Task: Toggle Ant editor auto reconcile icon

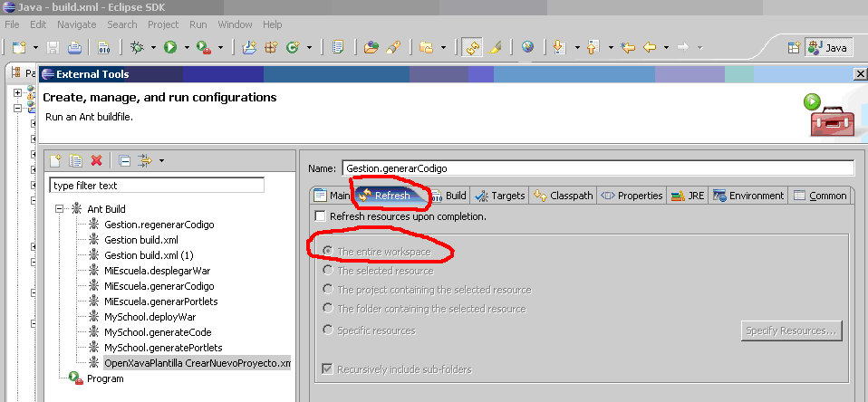Action: [472, 48]
